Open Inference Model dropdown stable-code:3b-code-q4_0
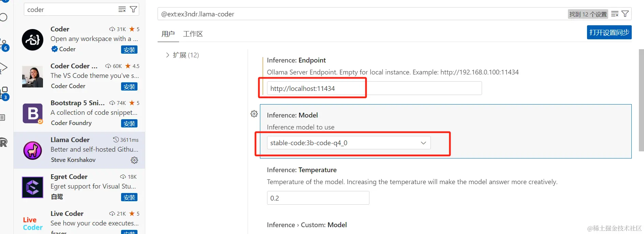Viewport: 644px width, 234px height. [349, 143]
